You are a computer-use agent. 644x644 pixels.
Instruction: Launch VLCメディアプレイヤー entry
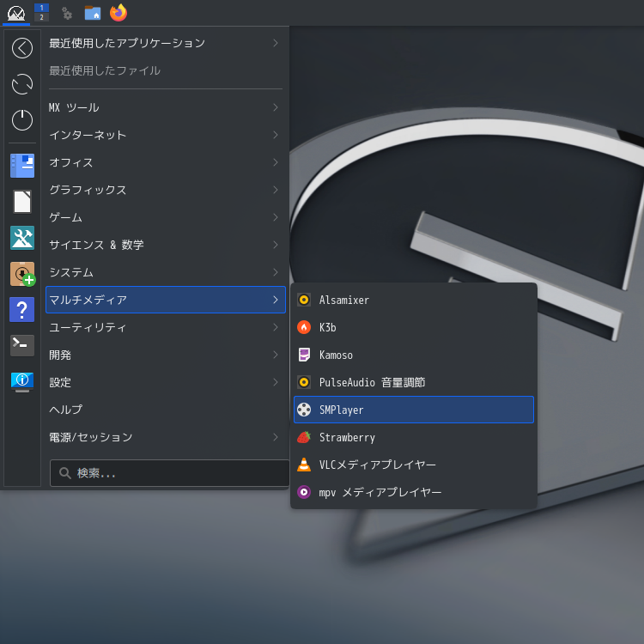coord(414,465)
